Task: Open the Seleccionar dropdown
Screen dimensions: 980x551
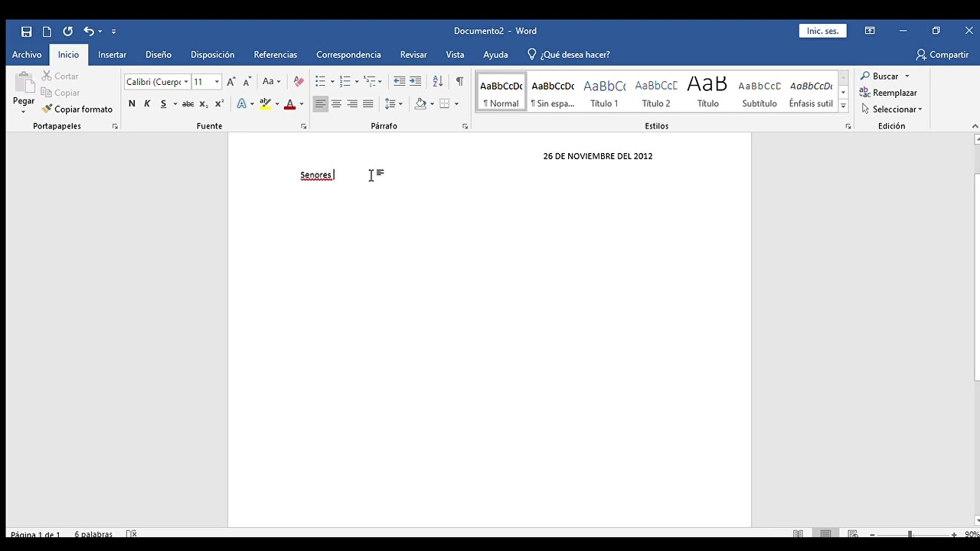Action: (891, 109)
